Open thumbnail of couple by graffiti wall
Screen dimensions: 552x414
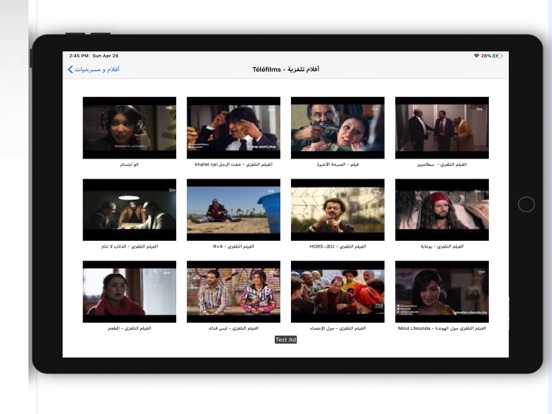[233, 292]
